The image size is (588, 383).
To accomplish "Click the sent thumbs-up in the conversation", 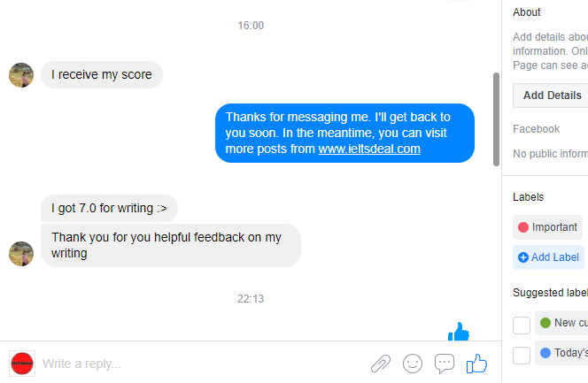I will tap(459, 332).
